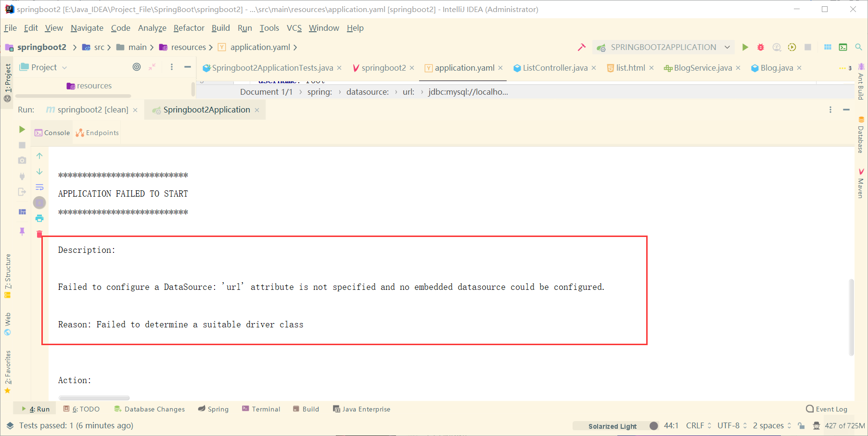Expand breadcrumb arrow after resources

211,47
